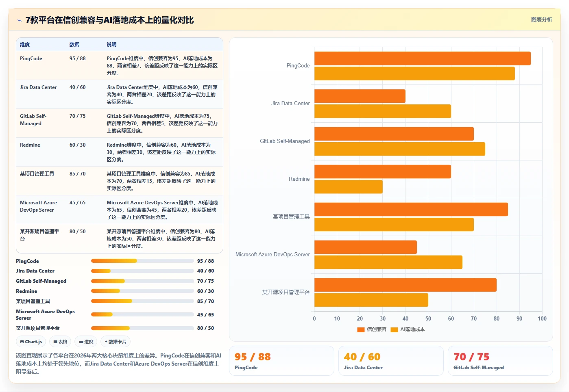569x392 pixels.
Task: Select the Microsoft Azure DevOps Server name cell in the table
Action: coord(41,210)
